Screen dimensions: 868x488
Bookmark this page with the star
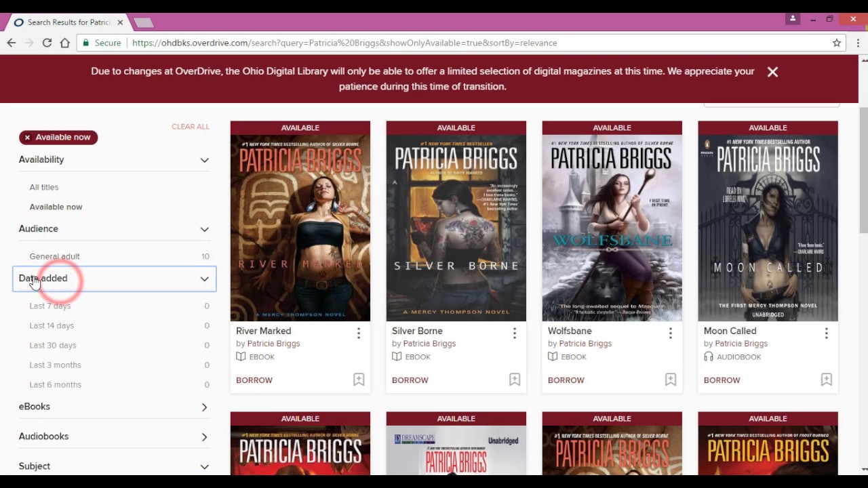[x=837, y=43]
